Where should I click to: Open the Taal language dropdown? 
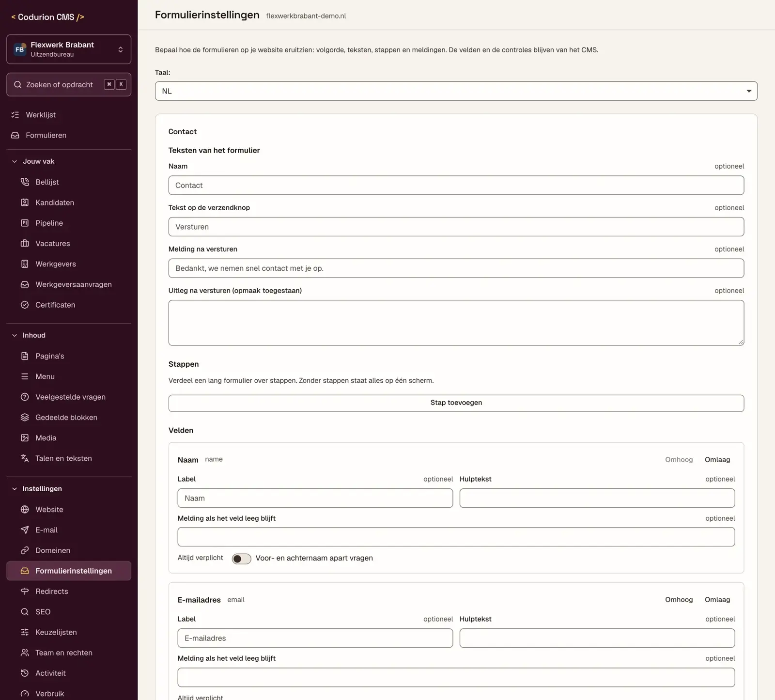tap(456, 91)
